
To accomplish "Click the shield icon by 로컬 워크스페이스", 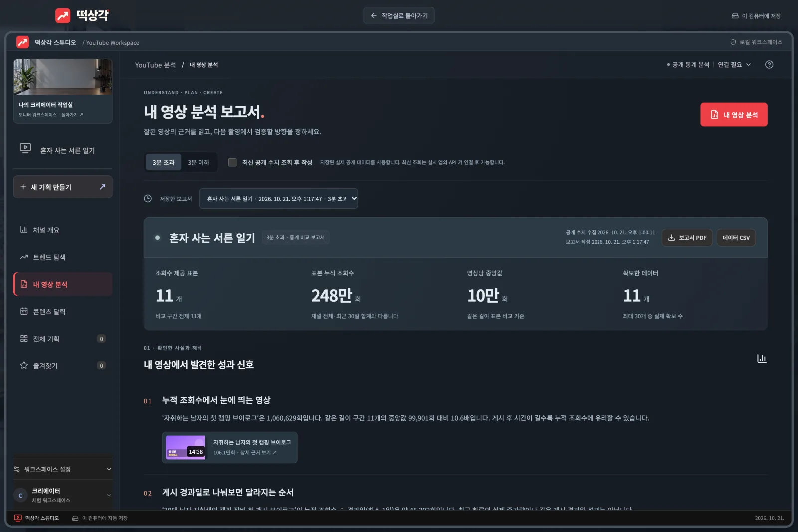I will (x=733, y=42).
